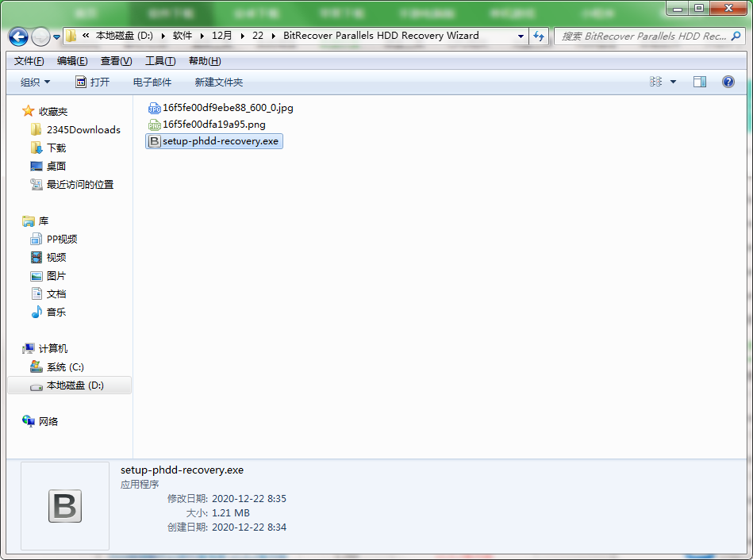Screen dimensions: 753x560
Task: Open 图片 library
Action: [56, 276]
